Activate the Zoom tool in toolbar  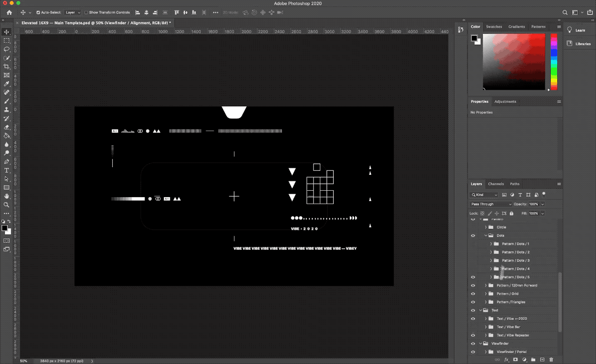click(7, 205)
